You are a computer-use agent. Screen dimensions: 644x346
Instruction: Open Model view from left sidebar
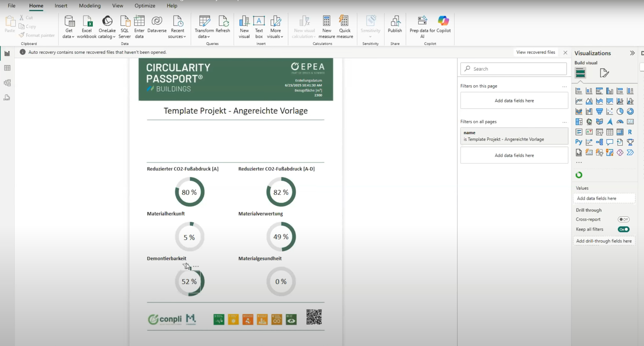(x=7, y=83)
